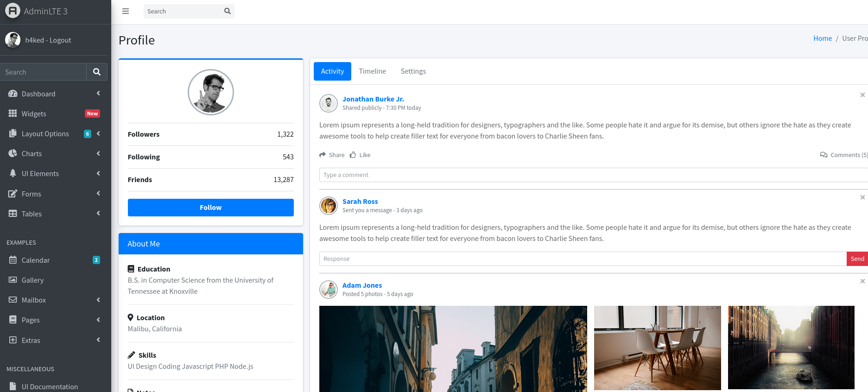Open Comments (5) on Jonathan's post
The height and width of the screenshot is (392, 868).
pos(843,155)
